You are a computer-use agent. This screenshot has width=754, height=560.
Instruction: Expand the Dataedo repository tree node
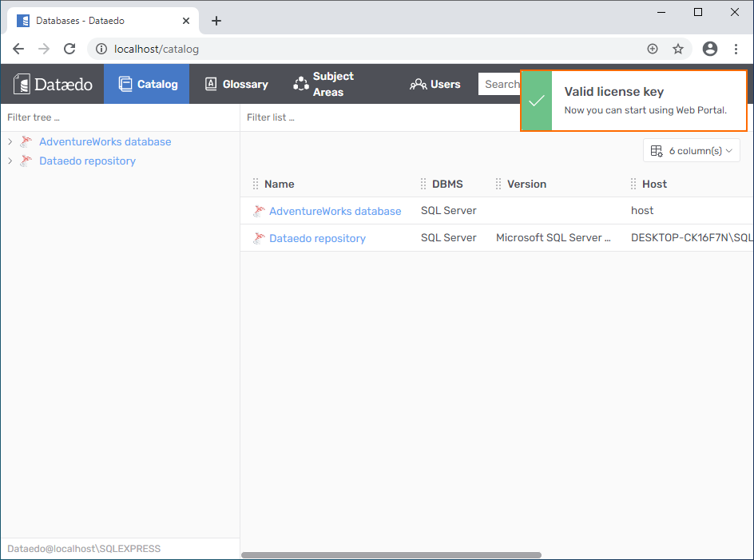pyautogui.click(x=10, y=161)
